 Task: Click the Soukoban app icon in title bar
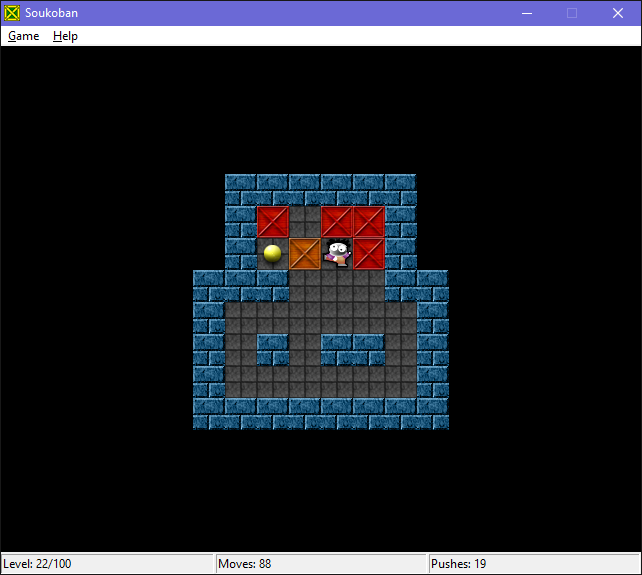click(12, 13)
